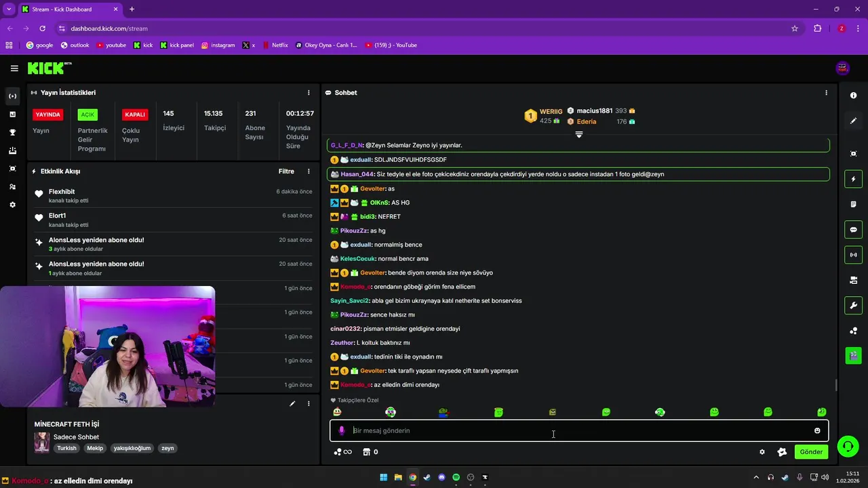Viewport: 868px width, 488px height.
Task: Toggle the notes page panel icon
Action: pyautogui.click(x=853, y=204)
